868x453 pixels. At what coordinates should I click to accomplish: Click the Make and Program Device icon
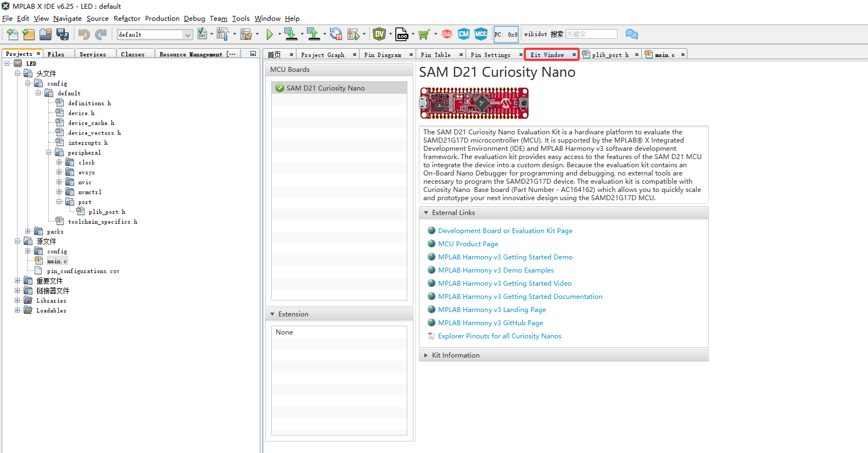(291, 34)
